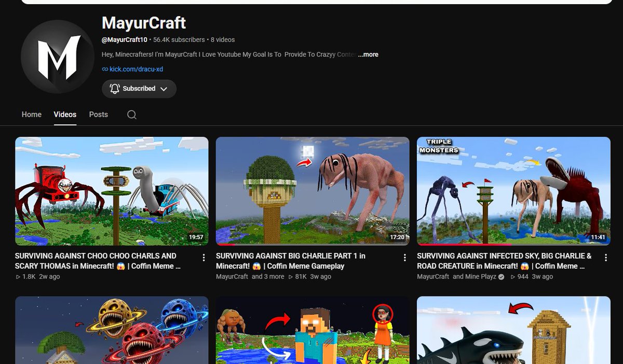
Task: Open the scary planets thumbnail video
Action: click(x=112, y=330)
